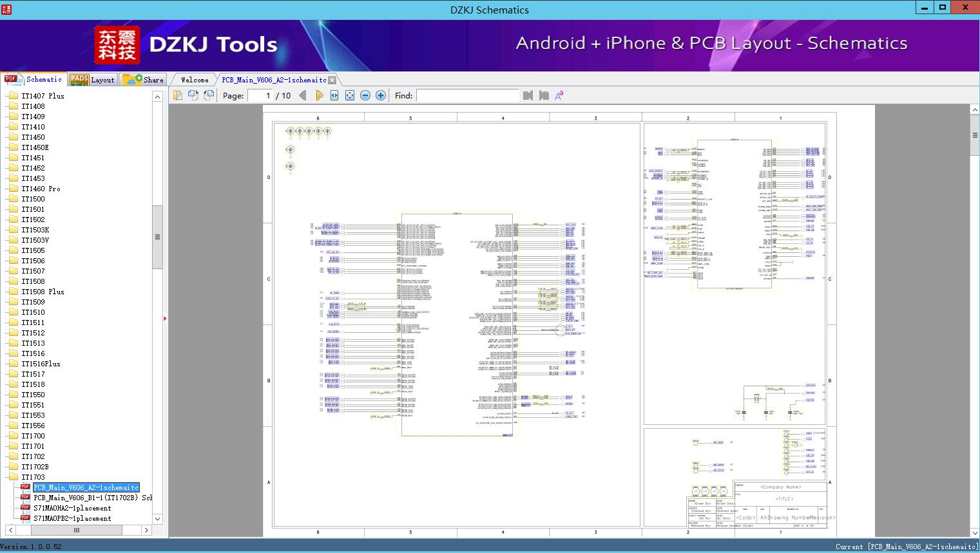Zoom in on the schematic

pos(381,95)
